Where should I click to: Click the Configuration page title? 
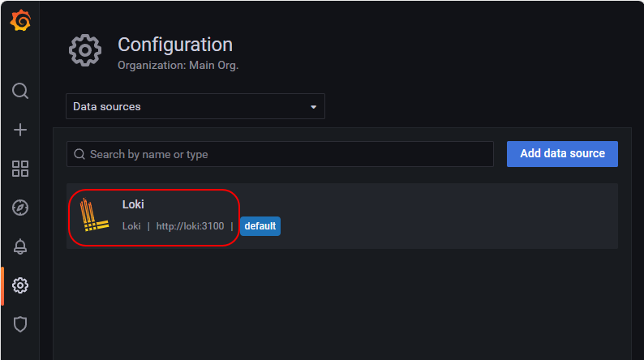[175, 45]
